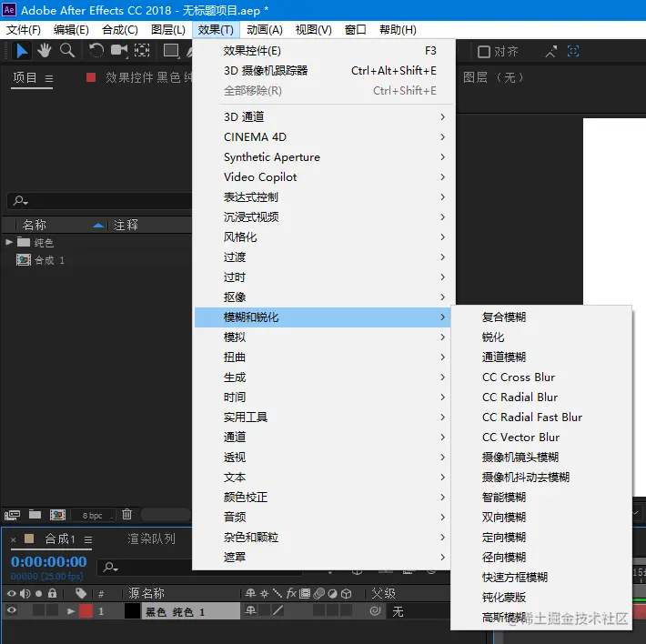Click the label tag column header icon
Viewport: 646px width, 644px height.
pos(81,593)
